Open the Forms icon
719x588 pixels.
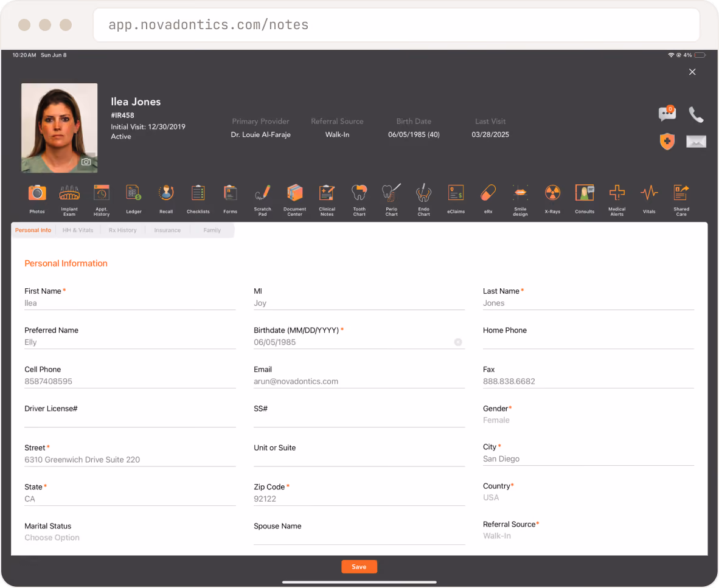coord(230,193)
